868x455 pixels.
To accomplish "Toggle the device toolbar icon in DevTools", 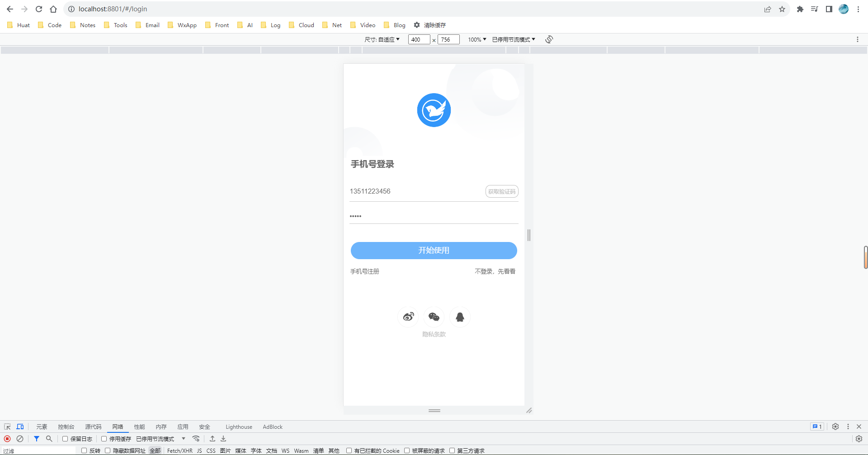I will pos(20,427).
